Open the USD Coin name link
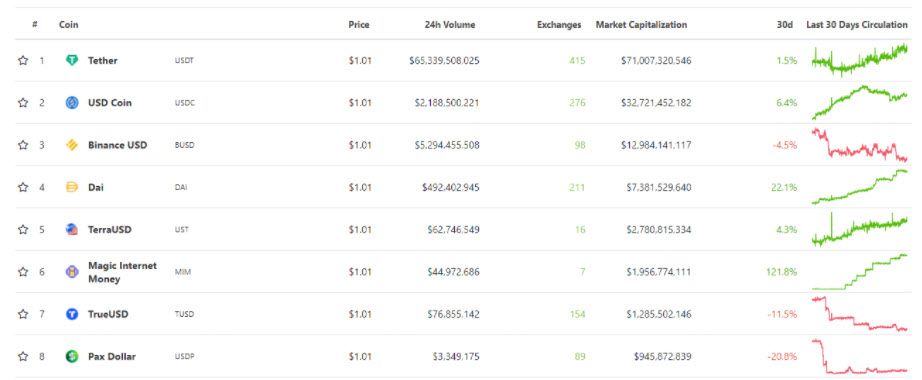Screen dimensions: 922x380 (x=110, y=102)
